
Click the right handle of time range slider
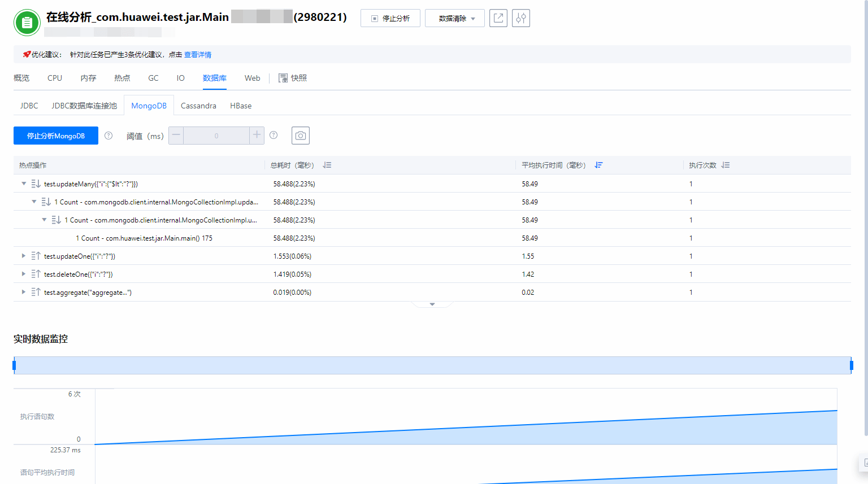click(x=851, y=365)
